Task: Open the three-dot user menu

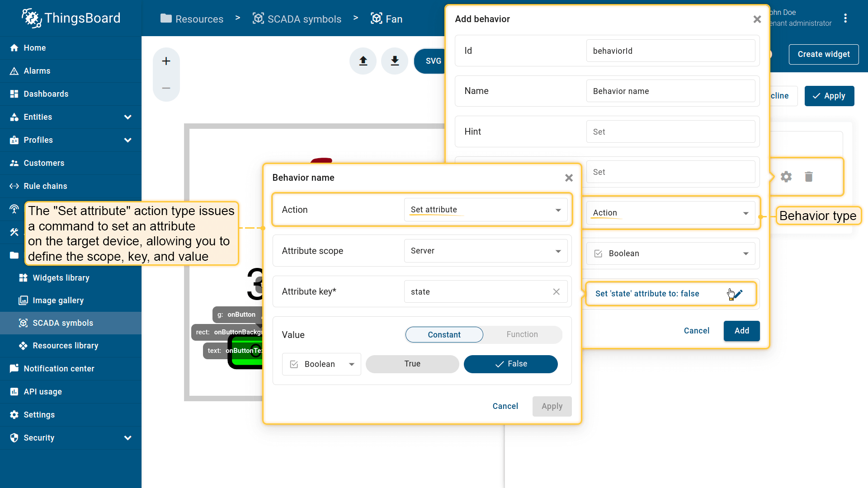Action: point(845,18)
